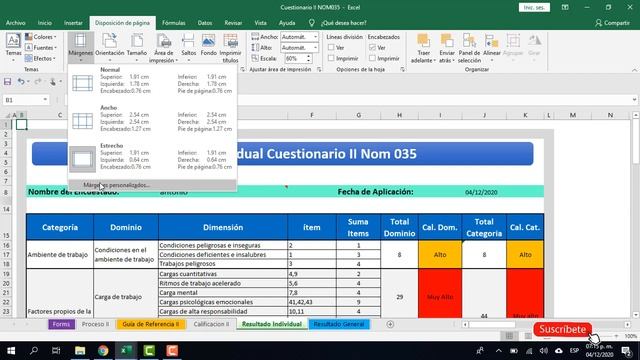
Task: Open the Temas themes gallery
Action: pyautogui.click(x=13, y=47)
